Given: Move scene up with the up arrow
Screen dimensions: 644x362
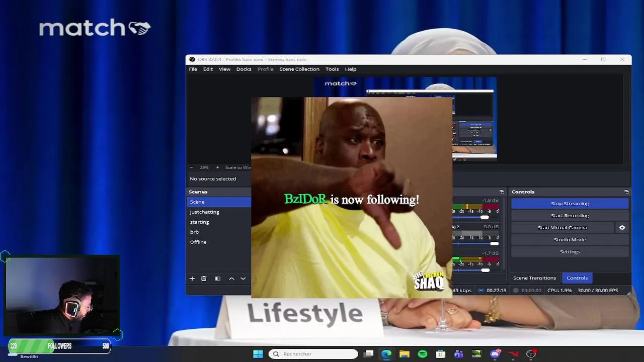Looking at the screenshot, I should point(231,278).
